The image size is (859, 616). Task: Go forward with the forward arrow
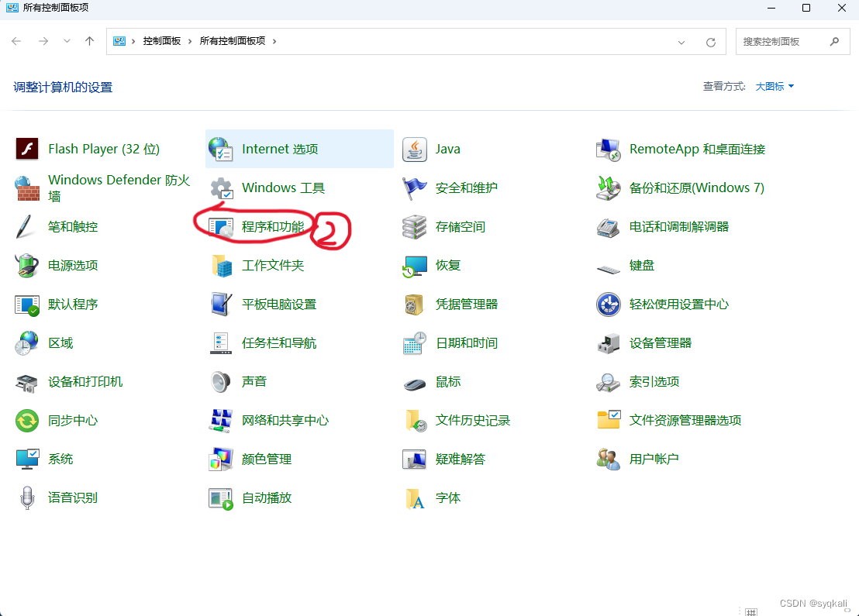(43, 41)
